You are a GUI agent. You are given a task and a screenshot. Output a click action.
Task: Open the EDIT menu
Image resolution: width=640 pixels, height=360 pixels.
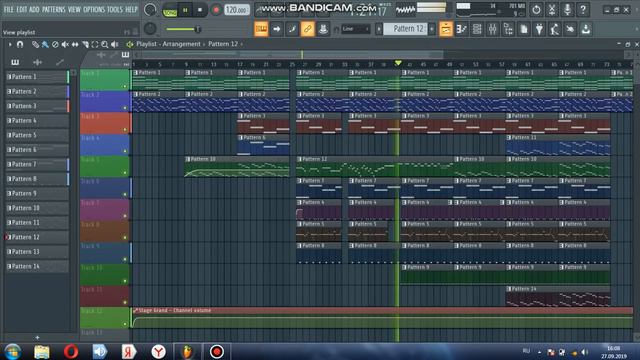(22, 9)
